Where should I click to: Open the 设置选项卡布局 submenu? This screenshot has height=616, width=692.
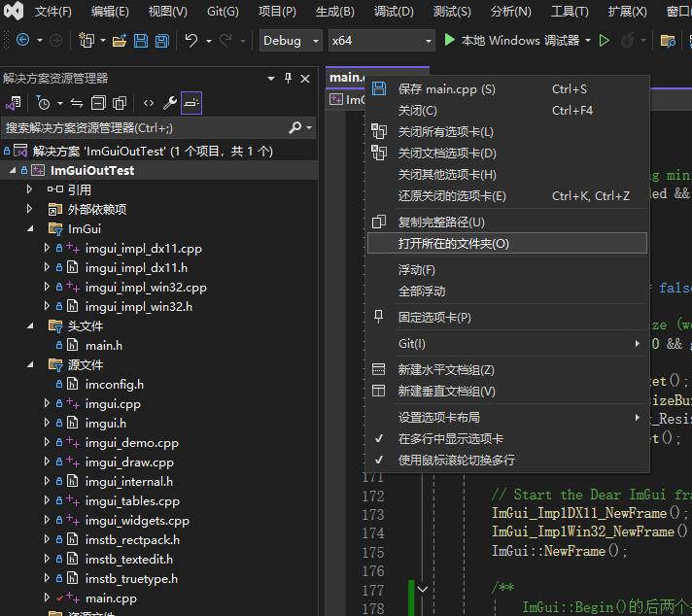click(x=507, y=417)
